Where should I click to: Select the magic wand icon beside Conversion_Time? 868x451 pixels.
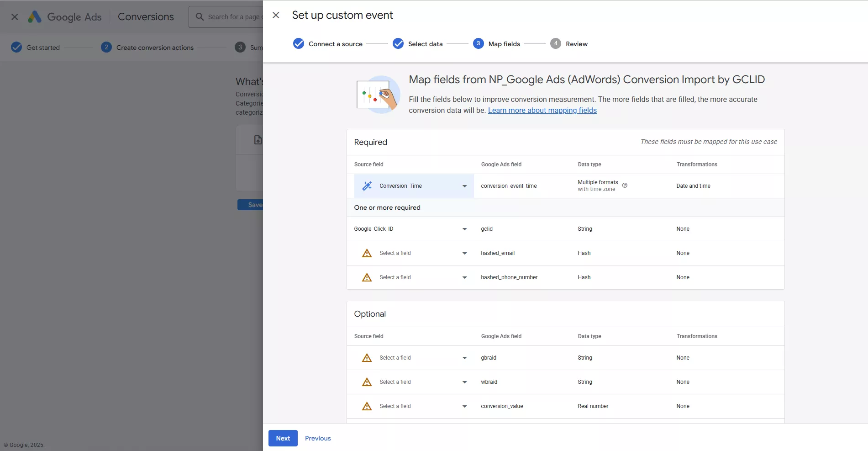pyautogui.click(x=367, y=186)
